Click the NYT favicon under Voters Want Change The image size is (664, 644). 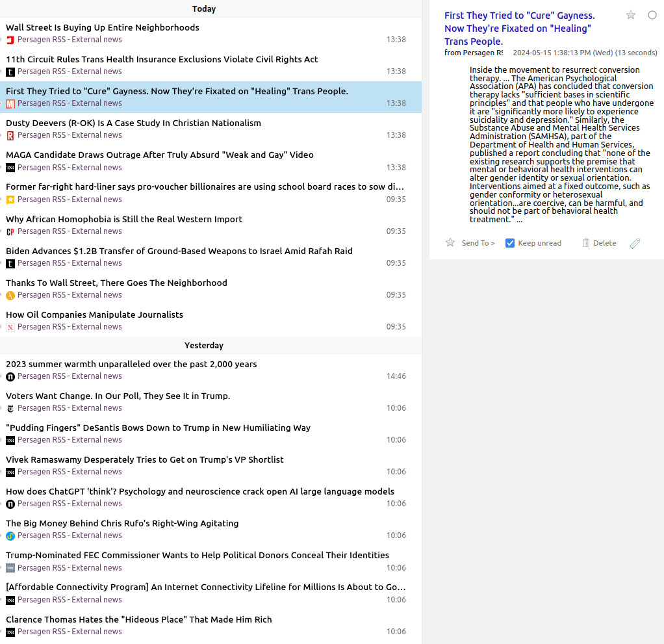tap(10, 409)
